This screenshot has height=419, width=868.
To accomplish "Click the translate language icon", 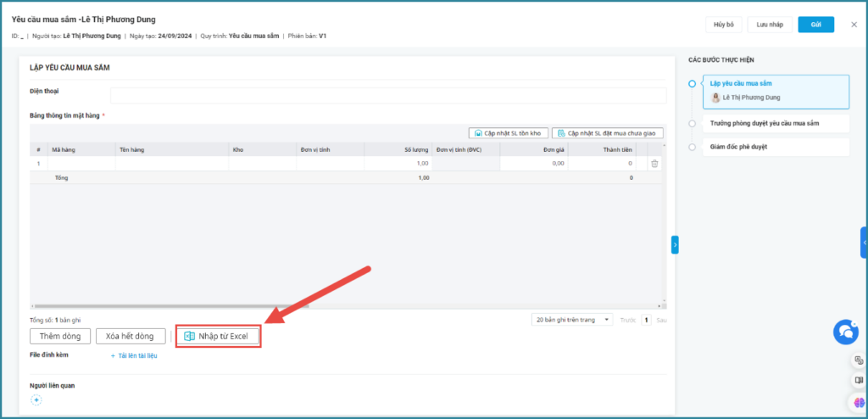I will tap(860, 360).
